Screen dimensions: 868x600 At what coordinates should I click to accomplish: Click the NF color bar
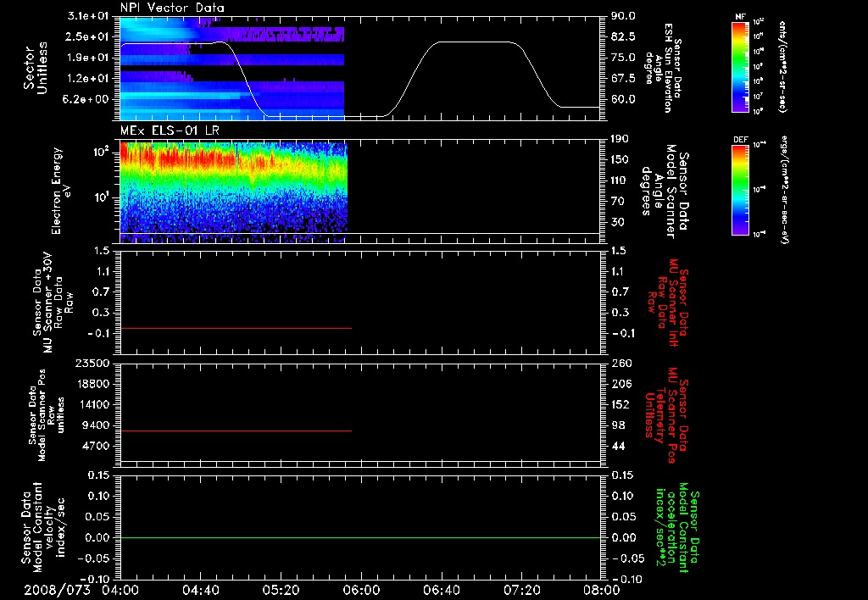coord(740,67)
